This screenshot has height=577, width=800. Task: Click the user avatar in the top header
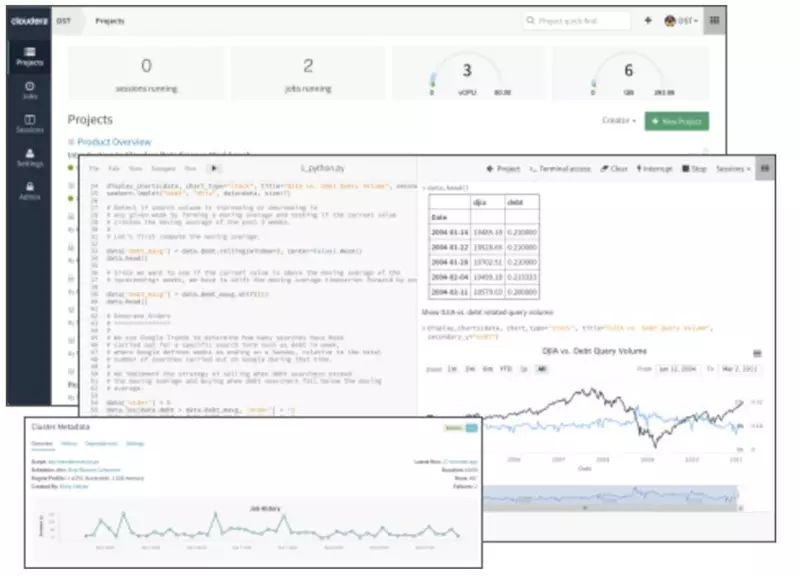(x=670, y=21)
